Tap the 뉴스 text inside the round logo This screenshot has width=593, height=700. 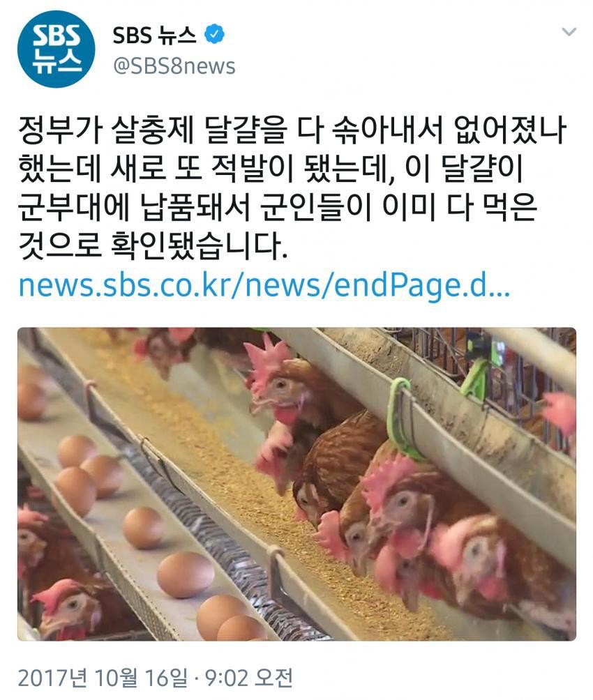tap(57, 60)
